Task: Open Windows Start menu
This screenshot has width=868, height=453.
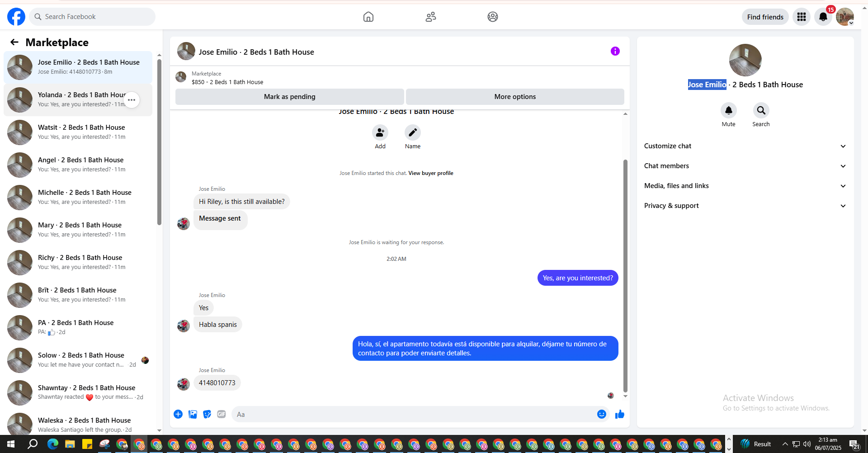Action: coord(11,444)
